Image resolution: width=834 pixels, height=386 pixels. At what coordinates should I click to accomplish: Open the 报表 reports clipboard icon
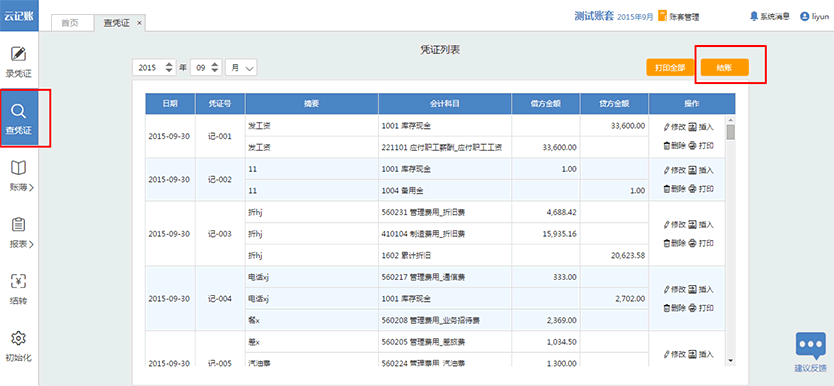coord(19,225)
